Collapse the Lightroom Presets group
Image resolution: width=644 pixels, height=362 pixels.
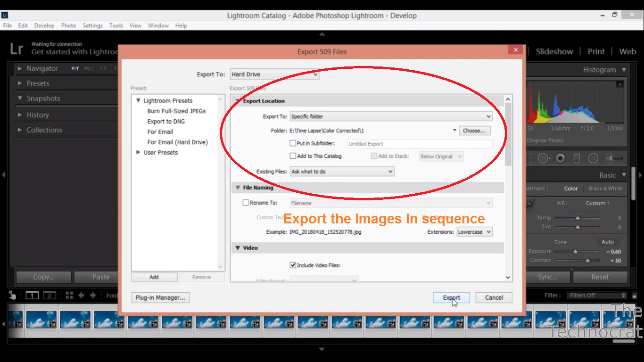138,100
